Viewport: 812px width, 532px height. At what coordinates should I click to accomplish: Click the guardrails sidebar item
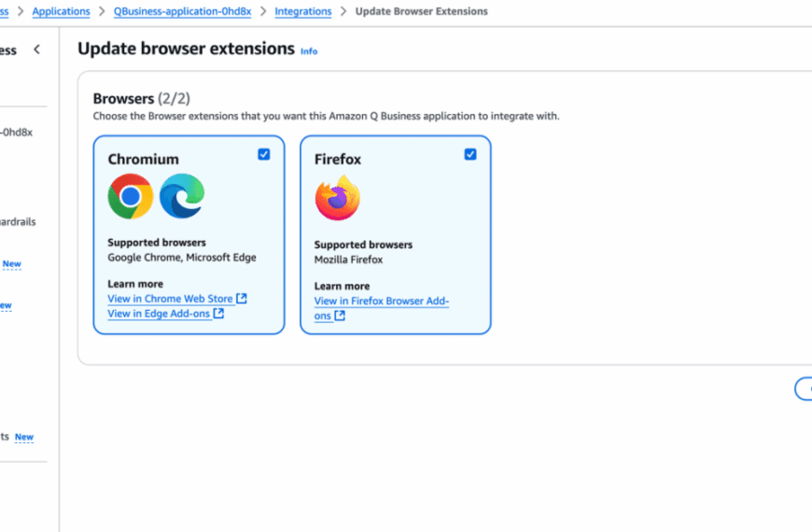pyautogui.click(x=18, y=222)
